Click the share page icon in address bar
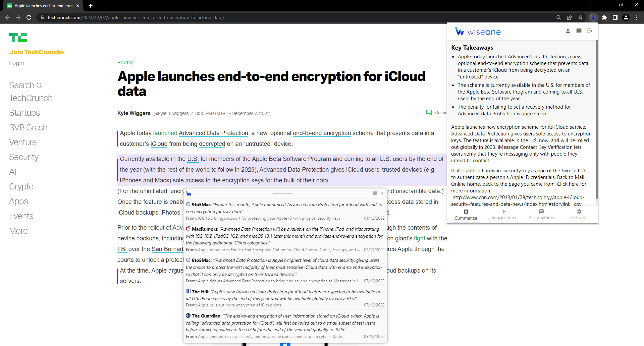Screen dimensions: 644x346 click(x=569, y=17)
